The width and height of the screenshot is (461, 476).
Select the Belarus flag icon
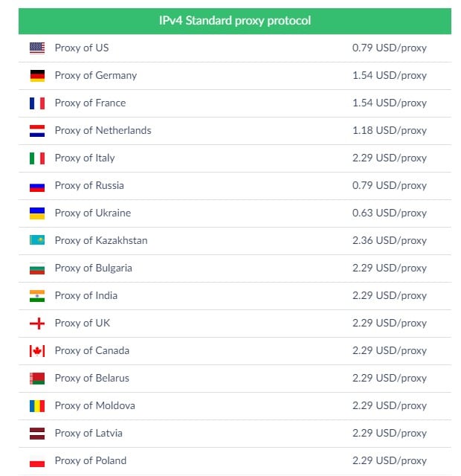37,379
